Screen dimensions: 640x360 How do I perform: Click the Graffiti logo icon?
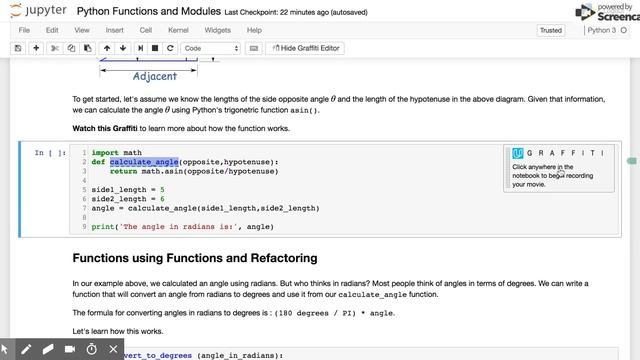click(518, 153)
